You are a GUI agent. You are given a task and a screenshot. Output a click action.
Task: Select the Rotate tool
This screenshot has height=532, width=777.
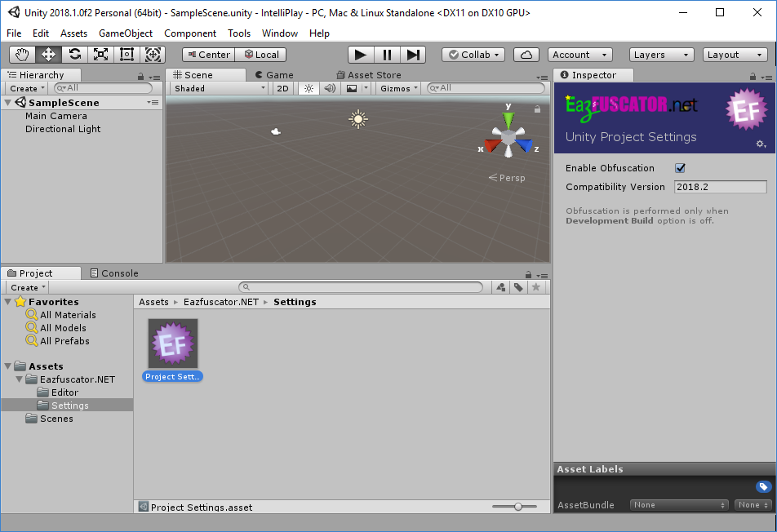[76, 54]
